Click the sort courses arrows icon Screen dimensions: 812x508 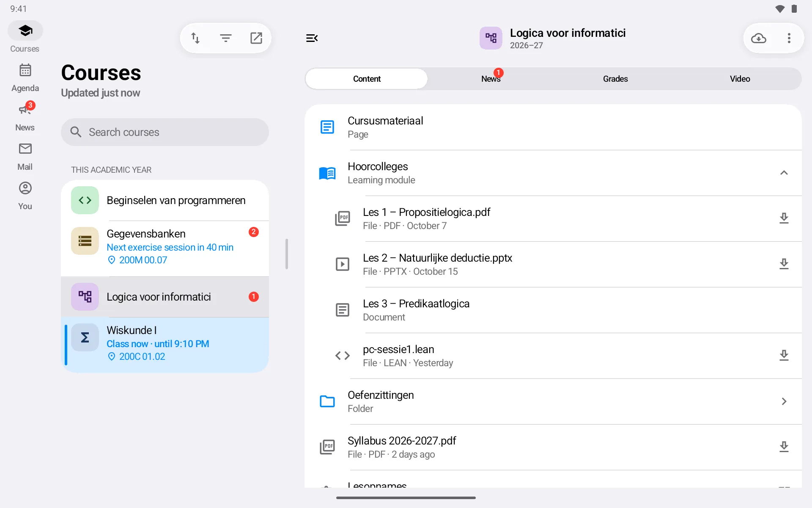point(195,38)
